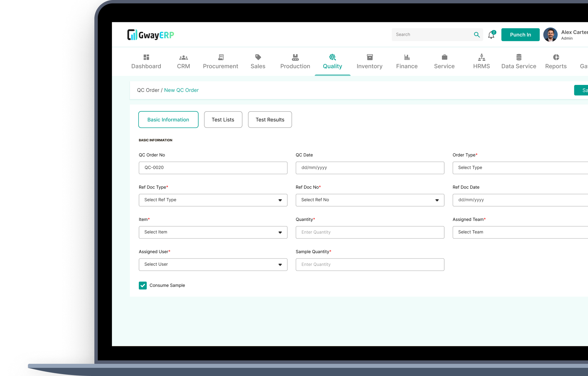
Task: Open the CRM module icon
Action: tap(183, 58)
